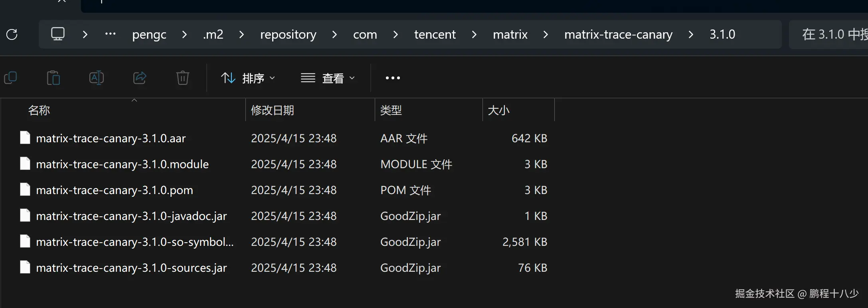Click the Paste toolbar icon

pos(53,78)
